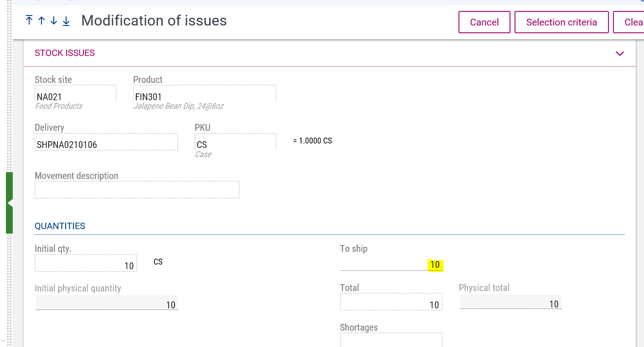The height and width of the screenshot is (347, 644).
Task: Select the Product field FIN301
Action: point(204,97)
